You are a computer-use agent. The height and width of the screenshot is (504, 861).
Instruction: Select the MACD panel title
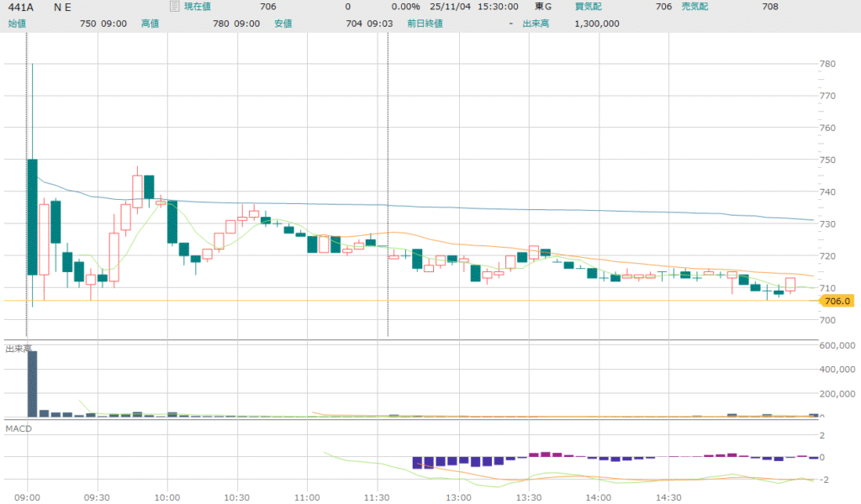coord(18,429)
